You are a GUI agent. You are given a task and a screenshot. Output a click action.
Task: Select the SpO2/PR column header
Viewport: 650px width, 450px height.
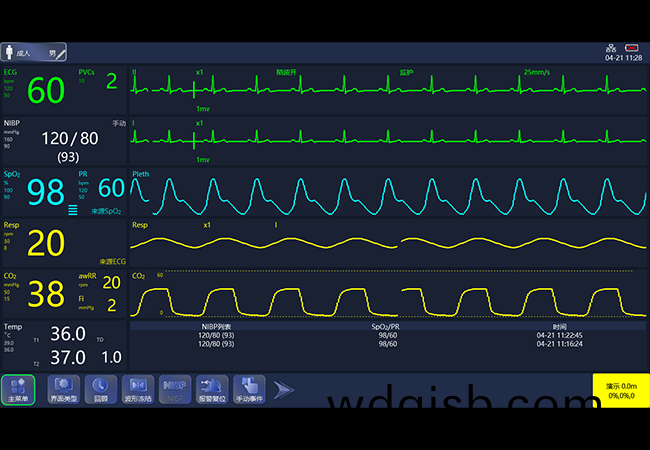pos(386,327)
